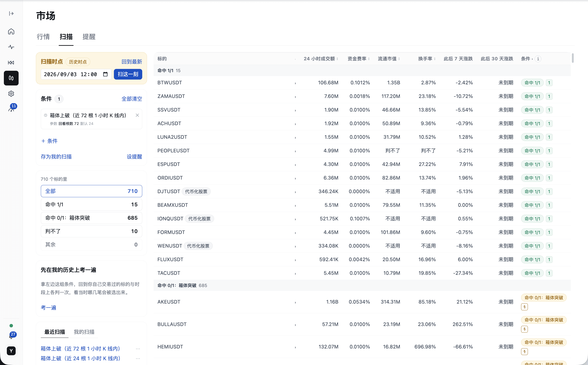Expand the collapsed sidebar with arrow icon
The width and height of the screenshot is (588, 365).
pos(11,14)
